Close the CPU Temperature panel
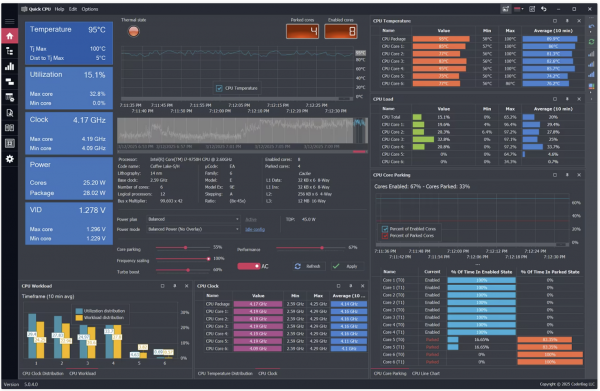The height and width of the screenshot is (391, 600). [579, 21]
